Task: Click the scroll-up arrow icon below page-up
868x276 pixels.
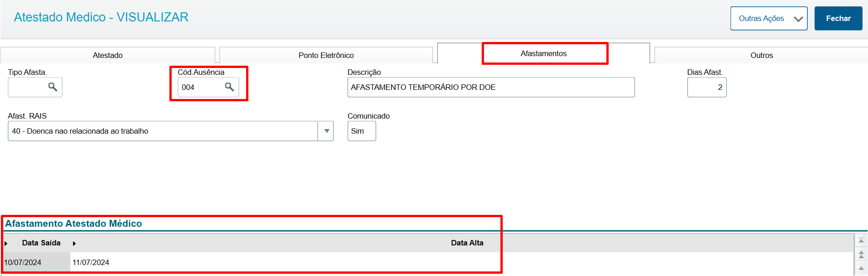Action: [x=861, y=268]
